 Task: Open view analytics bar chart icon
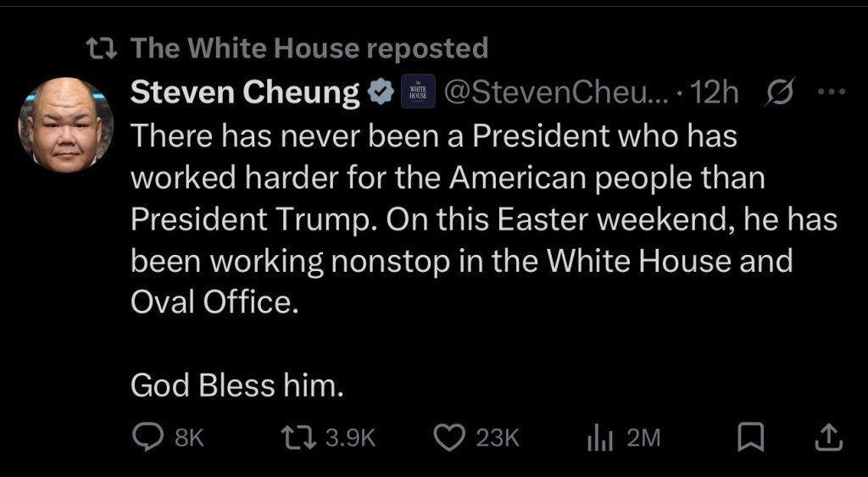pyautogui.click(x=599, y=437)
